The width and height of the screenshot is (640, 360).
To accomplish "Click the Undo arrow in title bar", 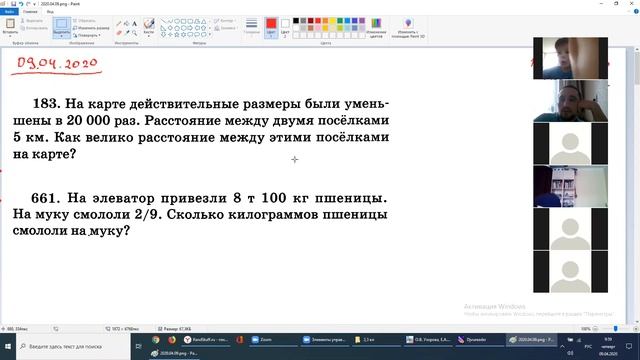I will tap(21, 4).
